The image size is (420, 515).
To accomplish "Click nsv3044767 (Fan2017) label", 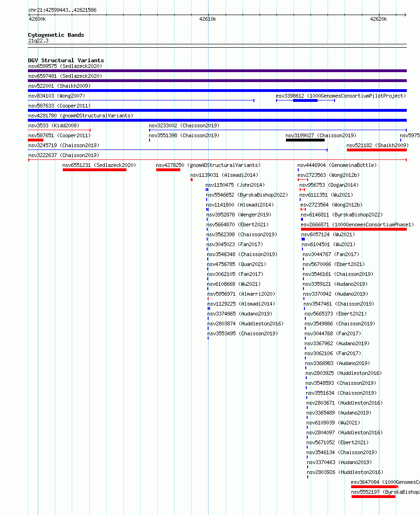I will (x=331, y=254).
